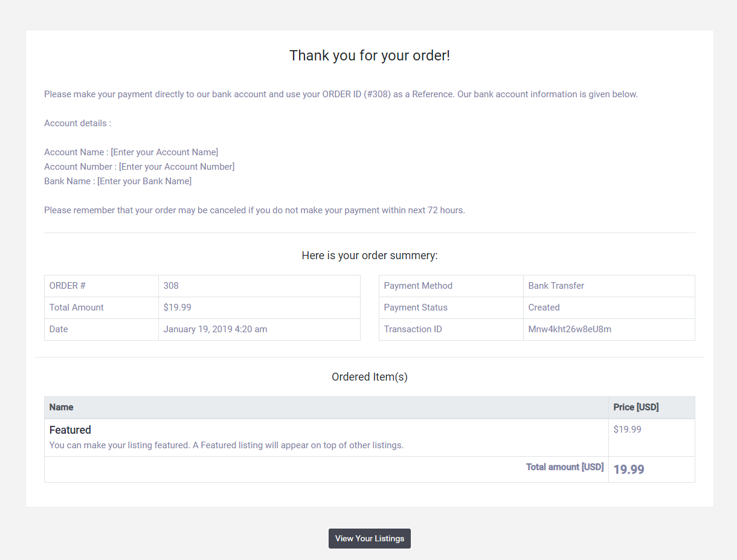
Task: Click the "Here is your order summery" heading
Action: coord(370,256)
